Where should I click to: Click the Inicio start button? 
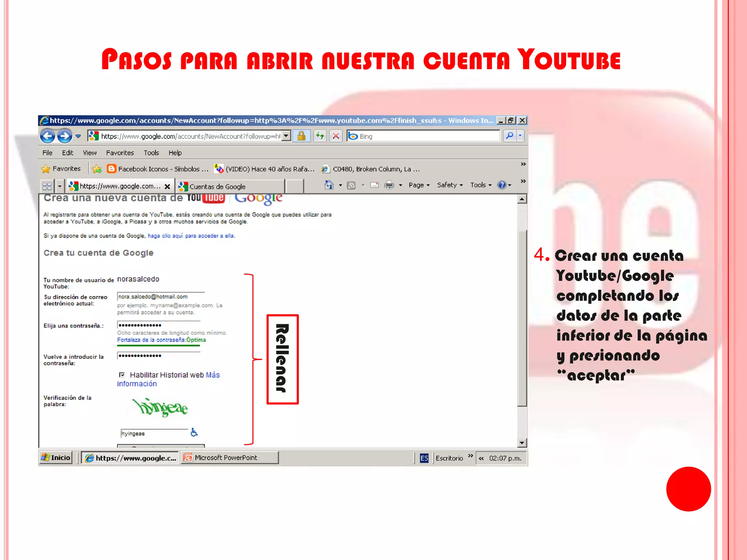tap(55, 458)
